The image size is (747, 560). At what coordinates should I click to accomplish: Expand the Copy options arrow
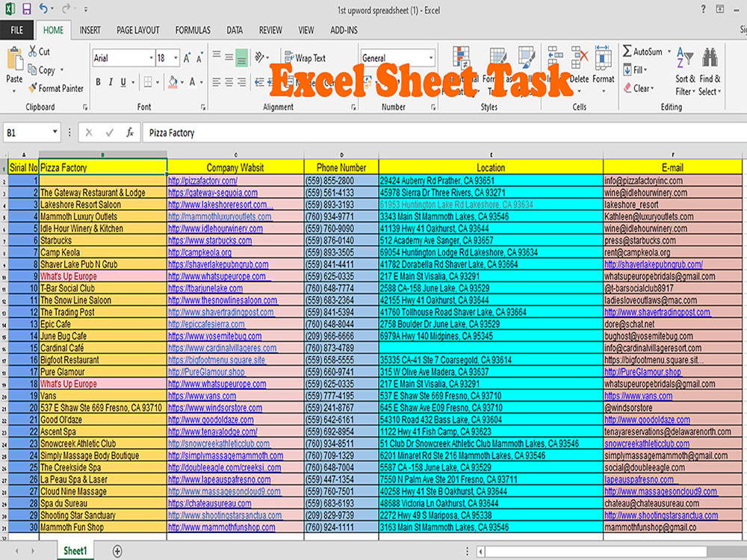[x=62, y=70]
